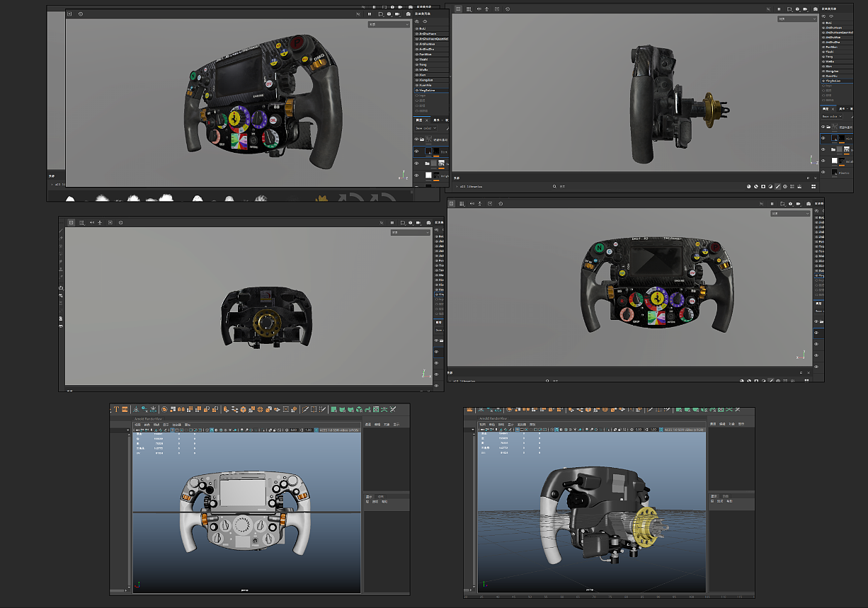Switch to 图层 tab in top-left Painter window
The height and width of the screenshot is (608, 868).
(419, 120)
